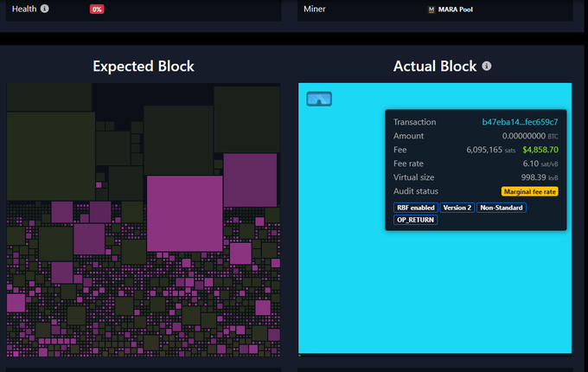This screenshot has height=372, width=588.
Task: Click the Actual Block info icon
Action: pyautogui.click(x=487, y=66)
